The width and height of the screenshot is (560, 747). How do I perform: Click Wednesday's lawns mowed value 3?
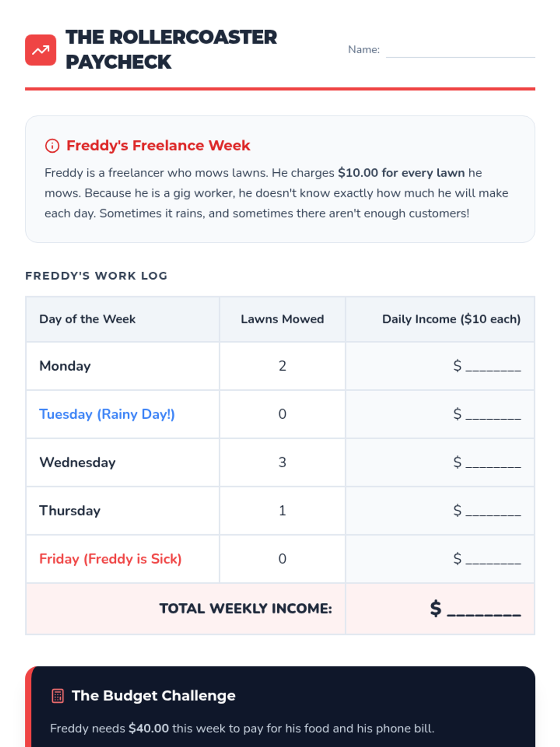282,462
